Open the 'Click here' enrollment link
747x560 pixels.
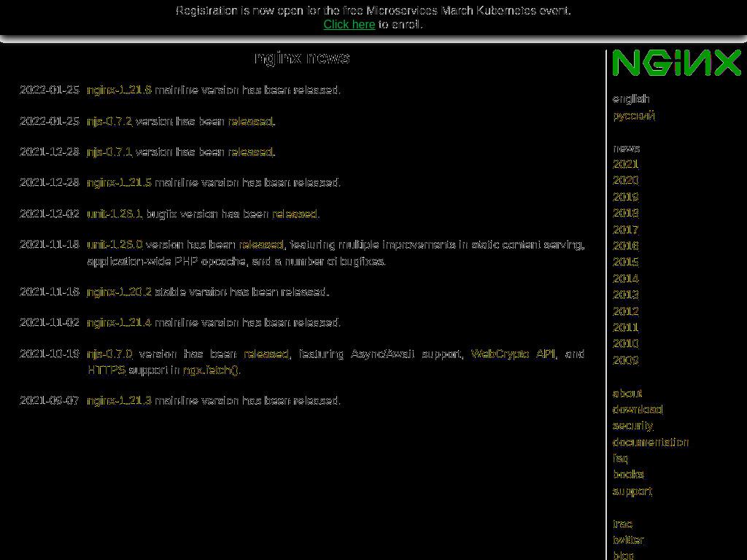coord(349,24)
